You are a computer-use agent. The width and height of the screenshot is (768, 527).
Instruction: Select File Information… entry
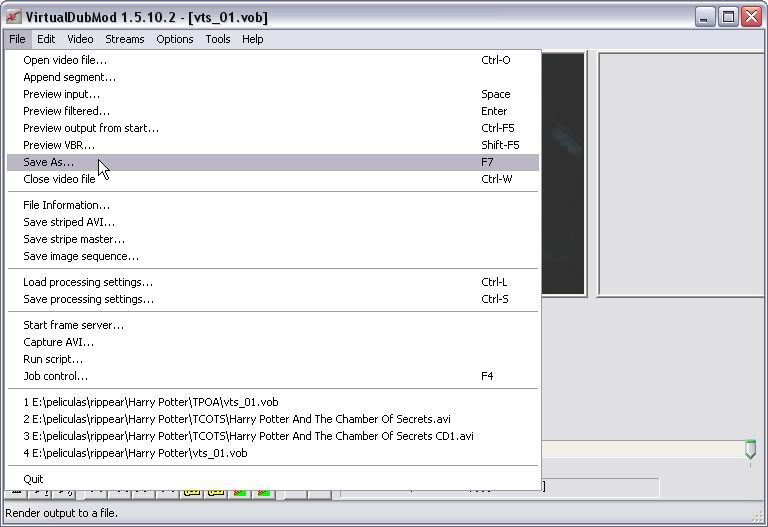[66, 205]
